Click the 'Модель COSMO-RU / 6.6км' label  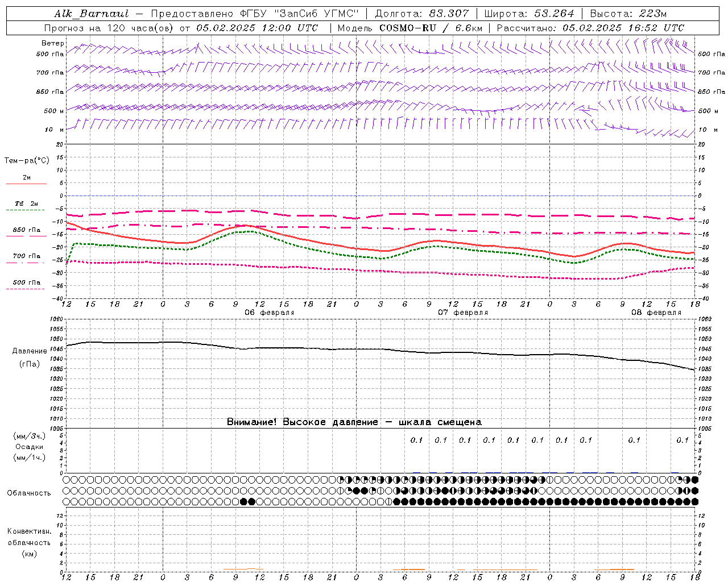pyautogui.click(x=409, y=28)
